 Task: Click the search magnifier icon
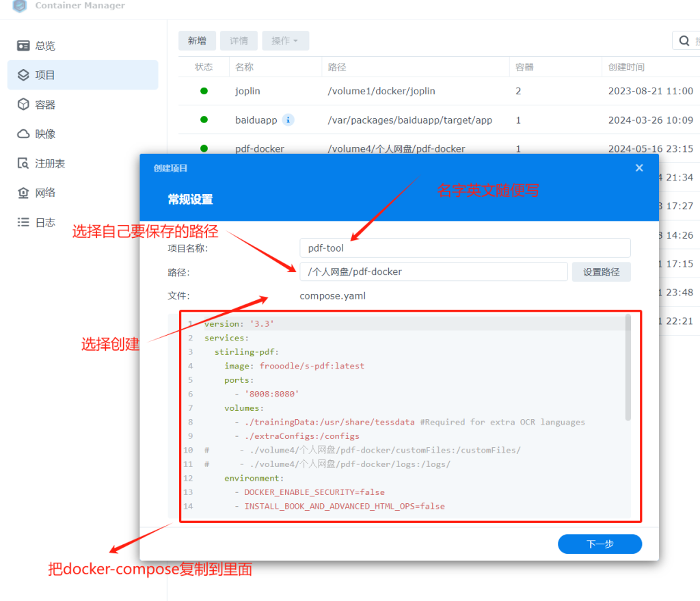(x=683, y=40)
